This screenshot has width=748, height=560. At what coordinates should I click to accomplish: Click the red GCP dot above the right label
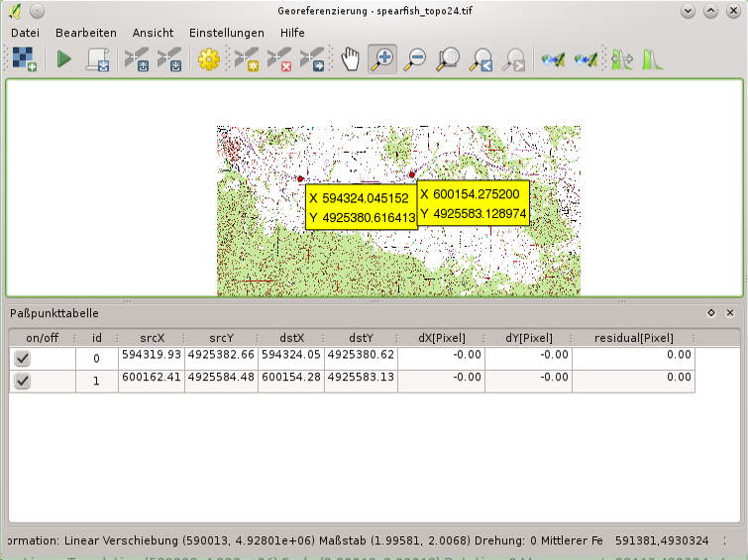click(412, 175)
